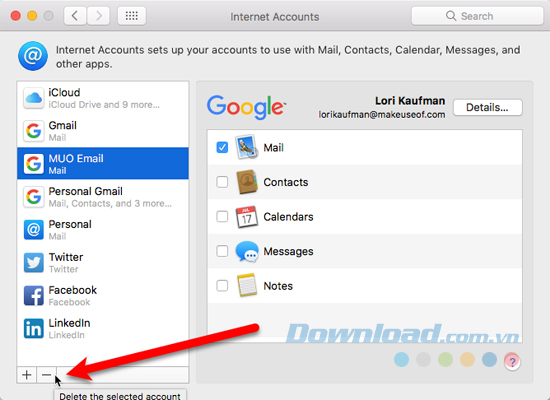This screenshot has height=400, width=550.
Task: Click in the Search field
Action: coord(477,16)
